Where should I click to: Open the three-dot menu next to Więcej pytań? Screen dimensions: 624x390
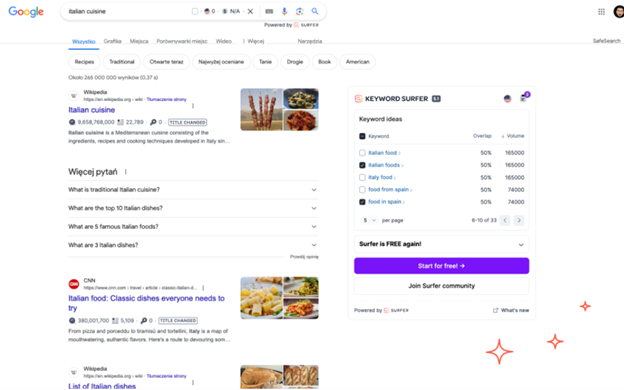(126, 172)
